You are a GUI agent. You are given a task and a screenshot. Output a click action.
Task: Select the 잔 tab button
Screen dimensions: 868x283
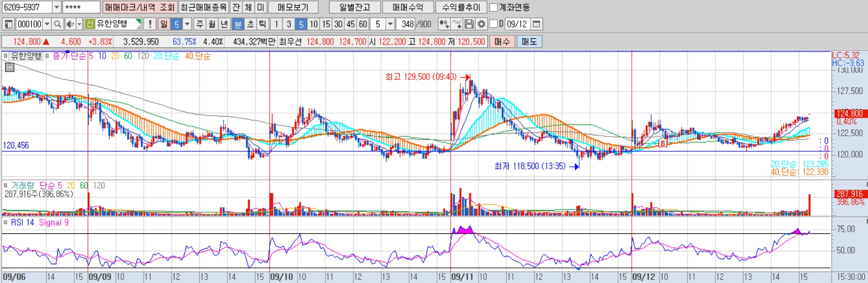click(236, 7)
